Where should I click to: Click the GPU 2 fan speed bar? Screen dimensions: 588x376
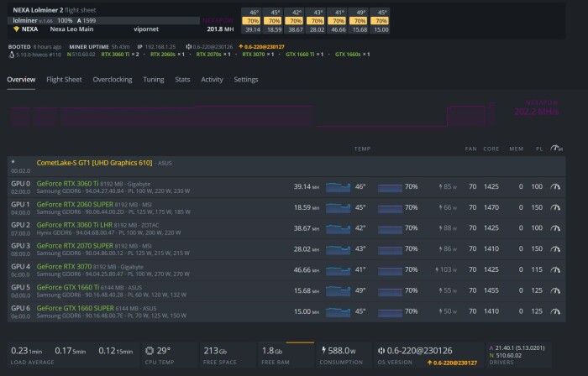(x=390, y=228)
